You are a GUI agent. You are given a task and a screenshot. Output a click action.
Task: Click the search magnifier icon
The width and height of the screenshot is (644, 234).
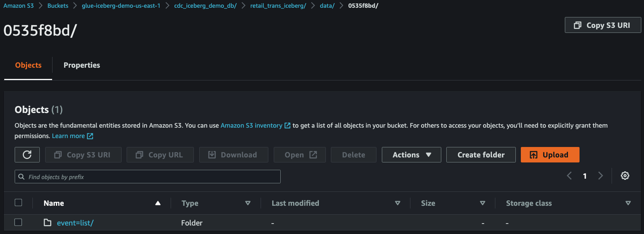pos(22,177)
